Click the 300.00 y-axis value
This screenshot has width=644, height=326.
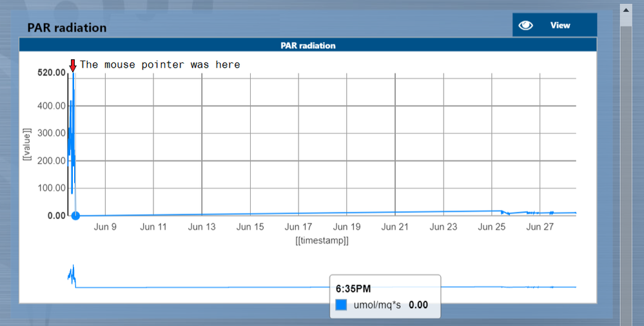(x=52, y=133)
